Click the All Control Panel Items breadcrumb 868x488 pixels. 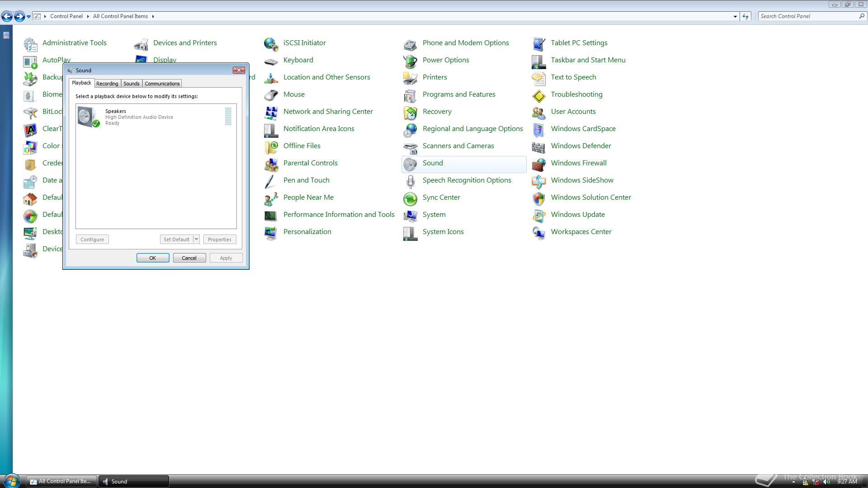coord(120,16)
